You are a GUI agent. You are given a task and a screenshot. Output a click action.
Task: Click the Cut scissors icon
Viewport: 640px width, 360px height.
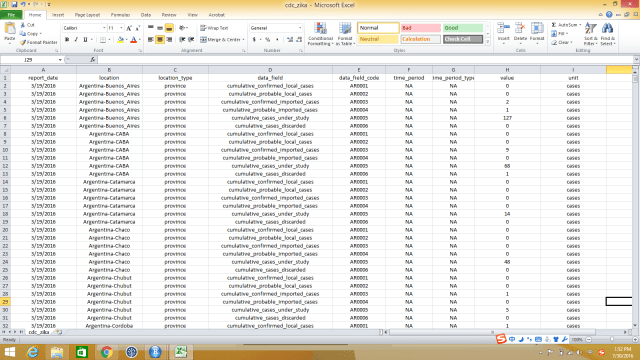23,25
